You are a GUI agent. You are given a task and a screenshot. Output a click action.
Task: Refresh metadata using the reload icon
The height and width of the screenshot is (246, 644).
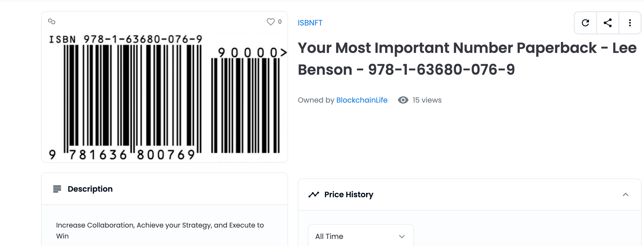click(585, 23)
